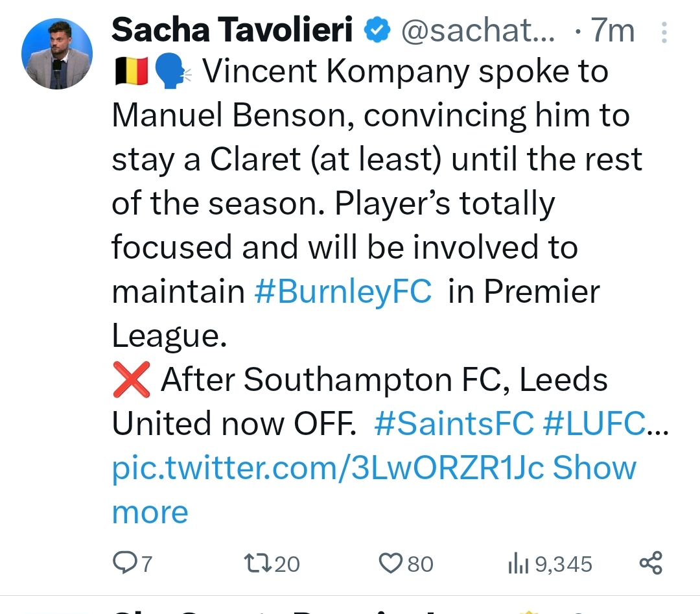Open the #SaintsFC hashtag

[x=454, y=423]
